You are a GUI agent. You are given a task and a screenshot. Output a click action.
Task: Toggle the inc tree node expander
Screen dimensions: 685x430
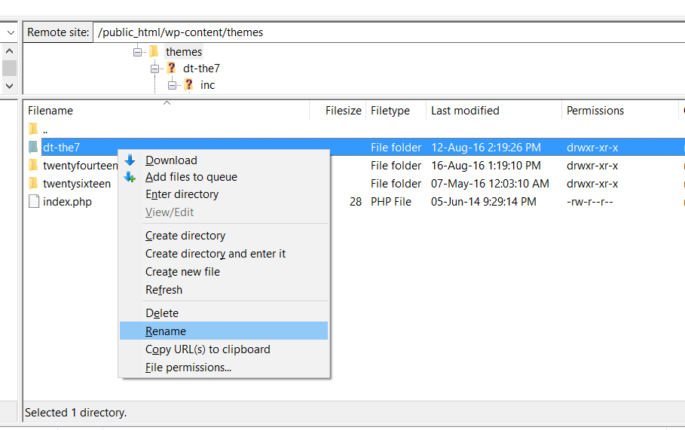point(171,85)
